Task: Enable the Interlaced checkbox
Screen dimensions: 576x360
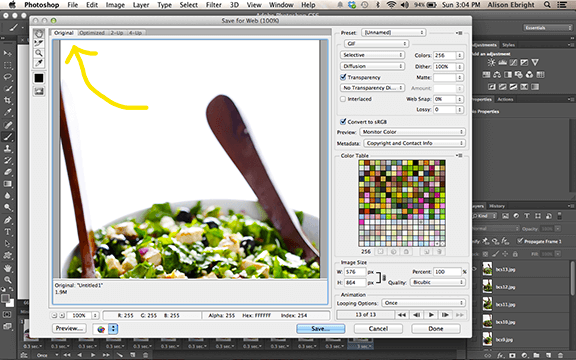Action: (343, 99)
